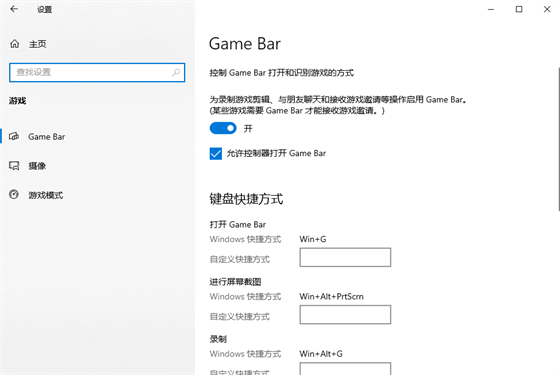Select the 录制 section label
The image size is (560, 375).
[218, 339]
